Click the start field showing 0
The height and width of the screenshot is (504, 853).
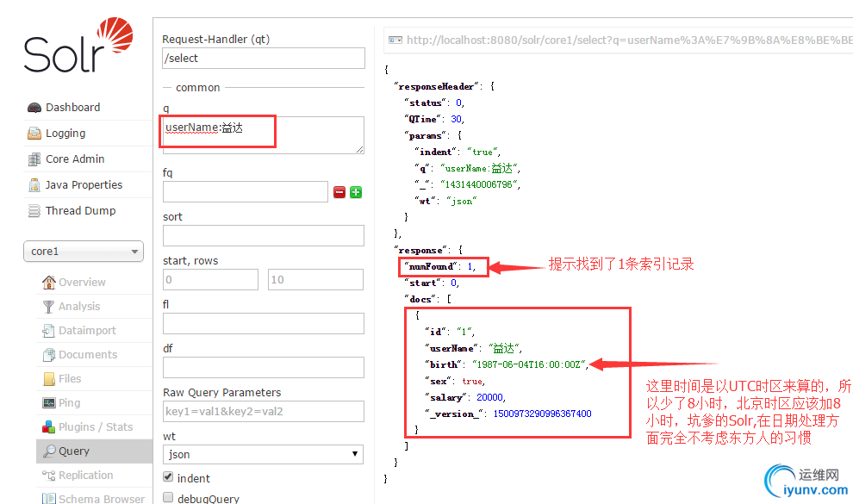click(210, 279)
